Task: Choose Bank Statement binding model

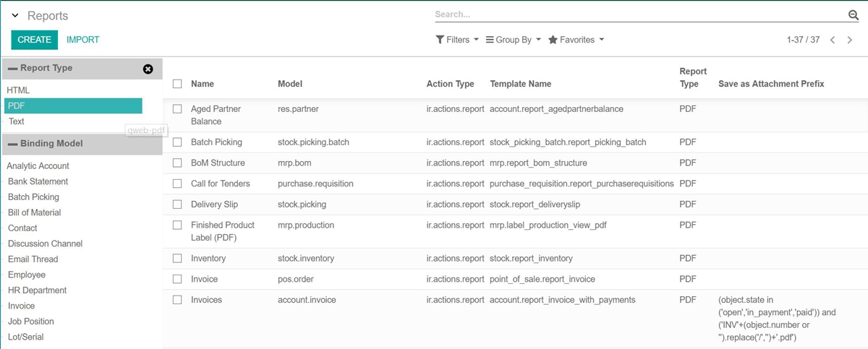Action: [38, 181]
